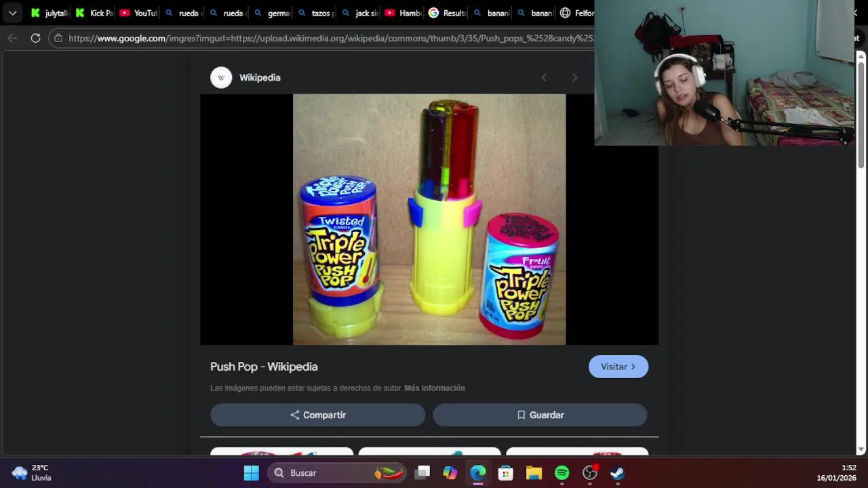The image size is (868, 488).
Task: Switch to the julytall Kick tab
Action: [x=50, y=13]
